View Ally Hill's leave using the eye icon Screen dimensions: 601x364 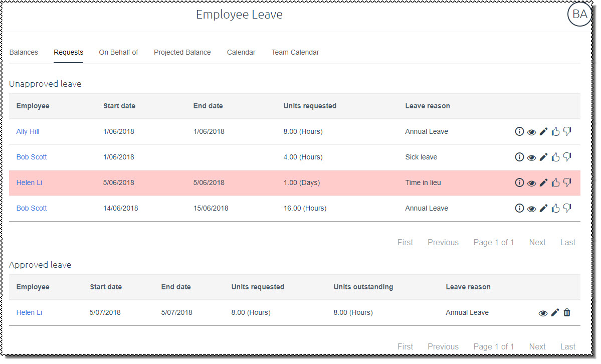click(x=531, y=131)
